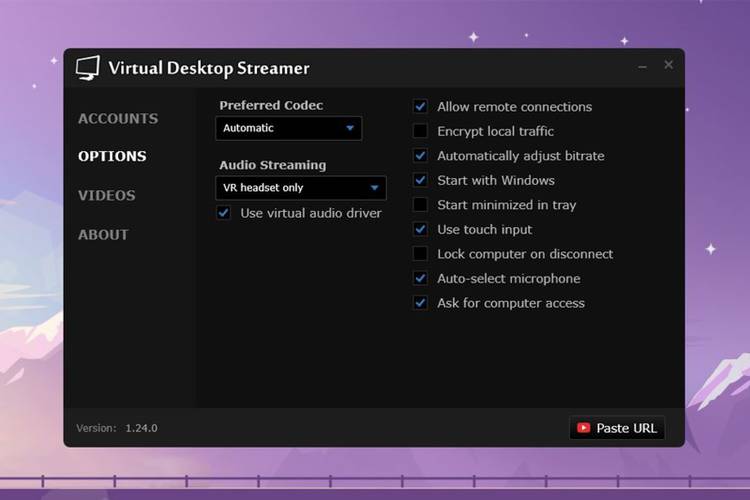
Task: Enable Lock computer on disconnect
Action: click(x=420, y=254)
